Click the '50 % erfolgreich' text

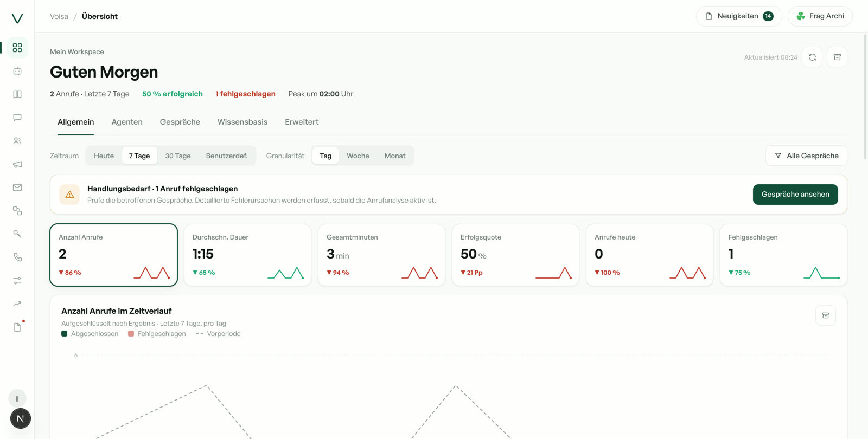click(173, 94)
